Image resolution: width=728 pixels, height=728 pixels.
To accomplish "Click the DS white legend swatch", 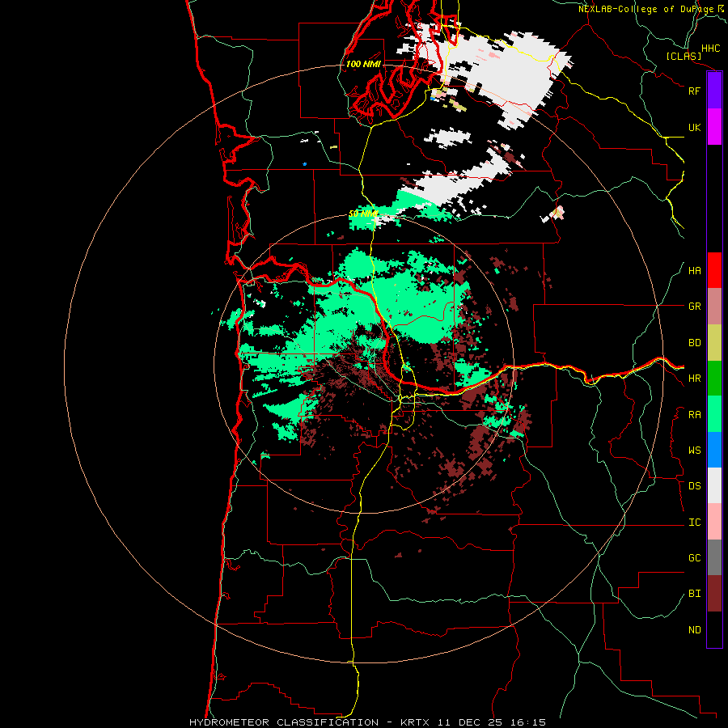I will point(714,485).
